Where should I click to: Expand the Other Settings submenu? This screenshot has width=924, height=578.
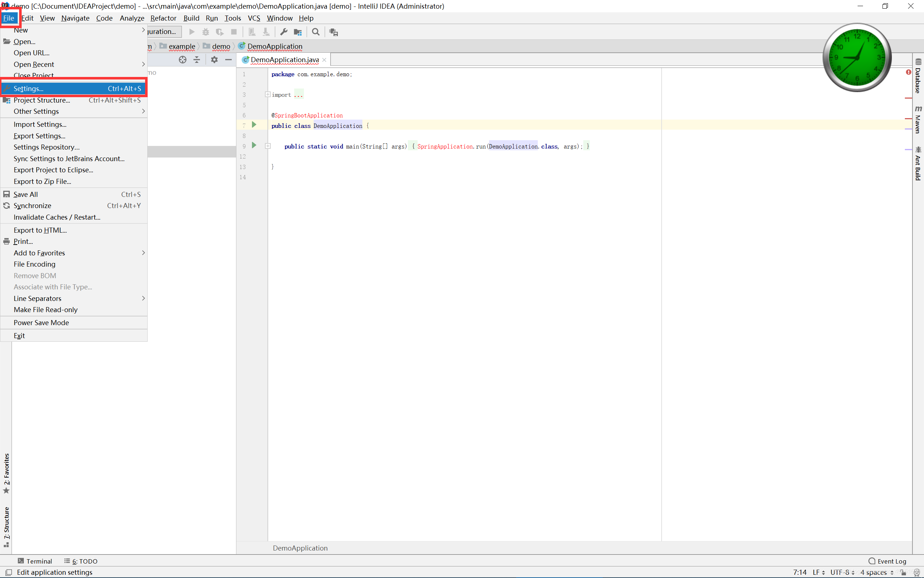[x=74, y=111]
